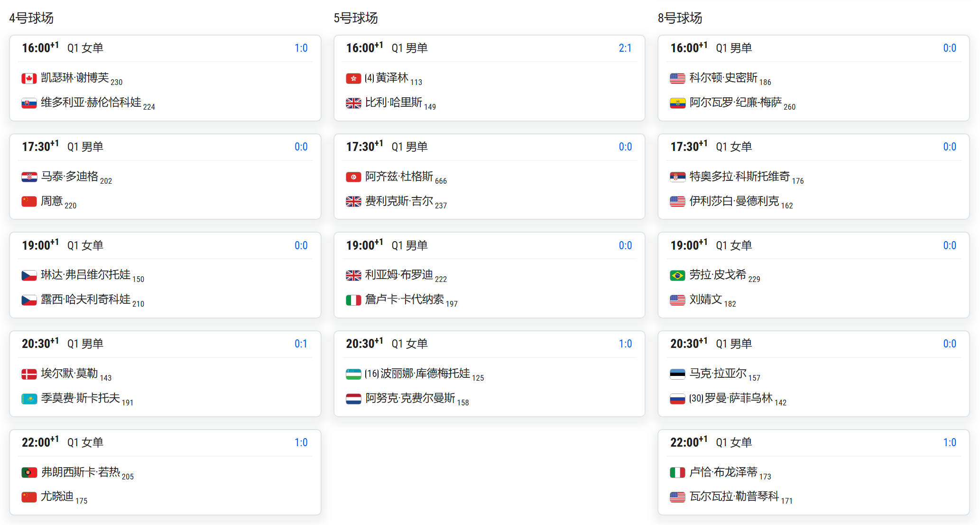Open player 埃尔默·莫勒 profile
This screenshot has height=525, width=980.
(69, 374)
